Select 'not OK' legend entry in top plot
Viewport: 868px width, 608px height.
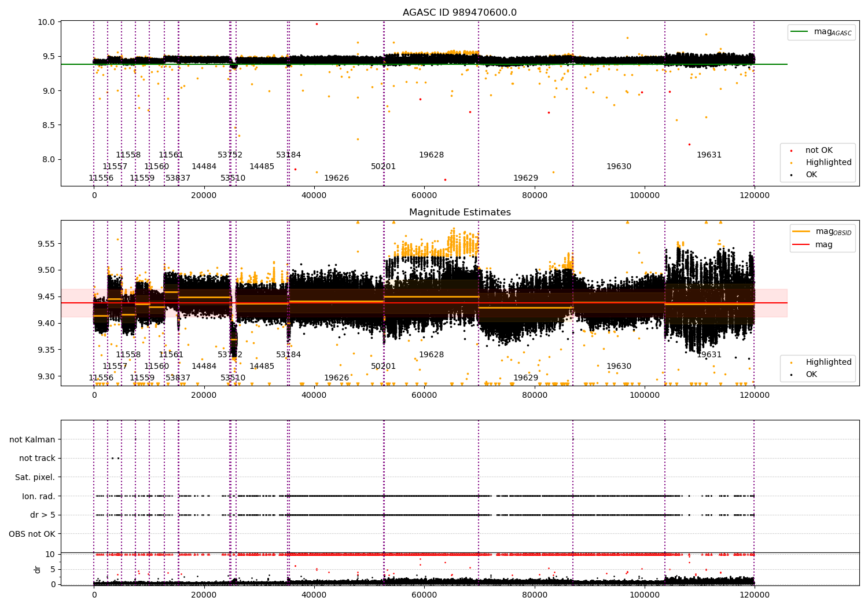pos(819,151)
